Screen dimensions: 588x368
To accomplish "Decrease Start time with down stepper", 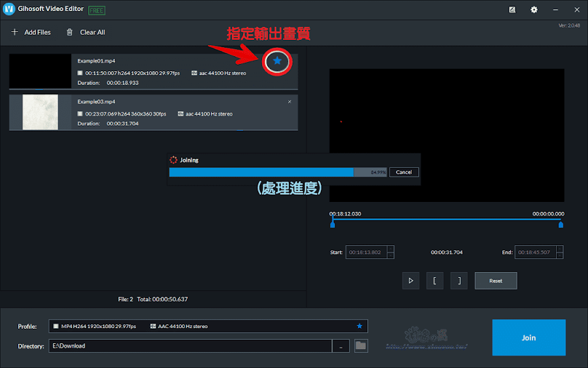I will 391,256.
